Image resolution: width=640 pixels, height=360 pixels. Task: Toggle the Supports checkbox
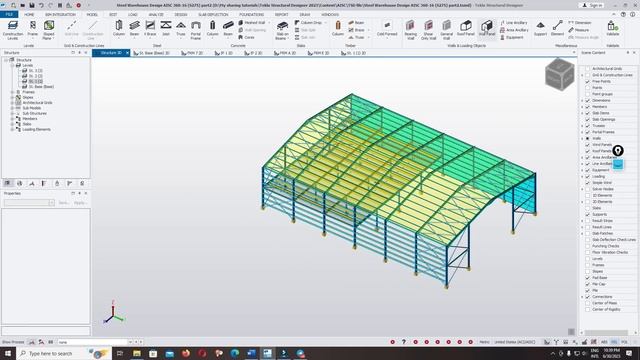pos(588,214)
